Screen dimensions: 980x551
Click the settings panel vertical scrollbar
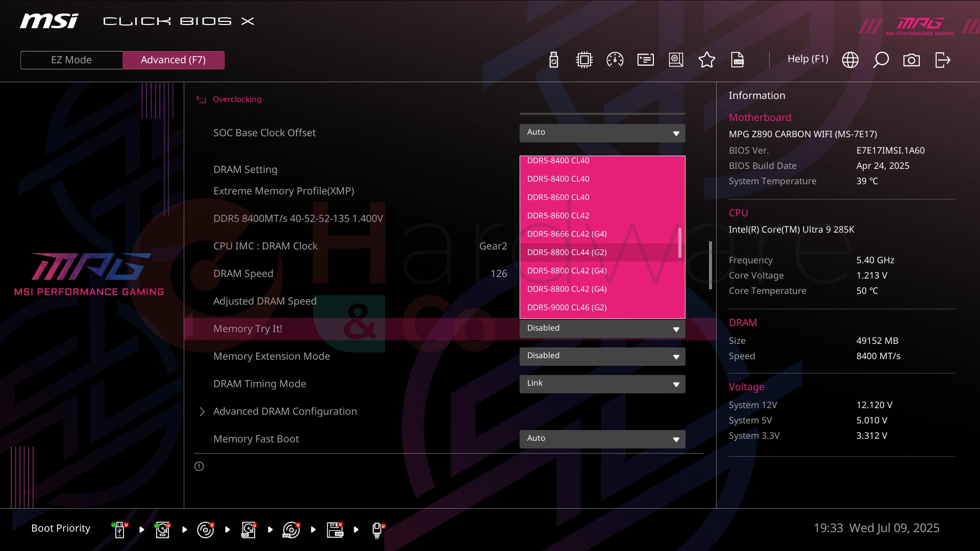coord(710,265)
